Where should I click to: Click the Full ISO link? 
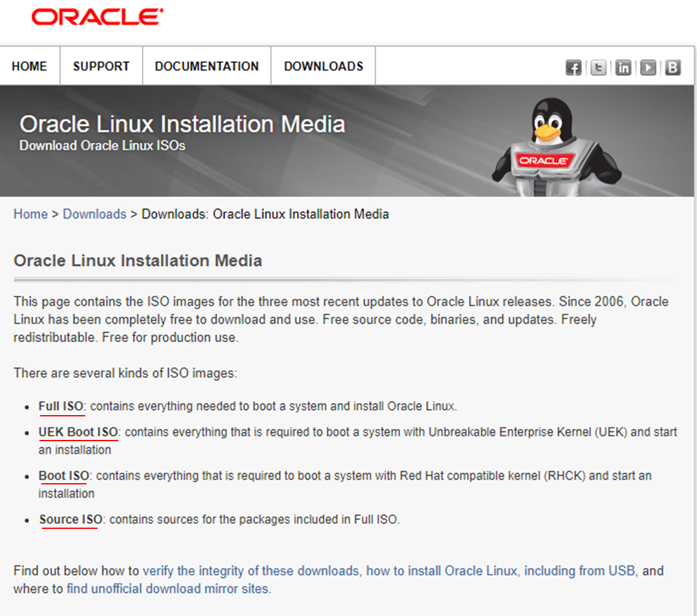click(x=61, y=406)
